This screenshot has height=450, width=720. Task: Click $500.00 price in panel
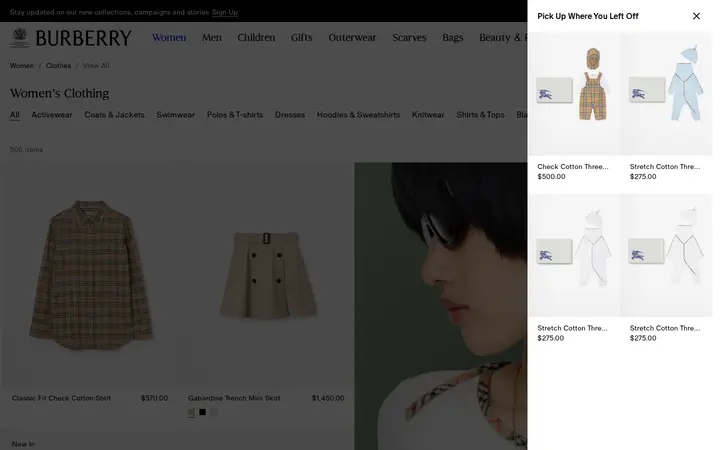click(x=551, y=177)
